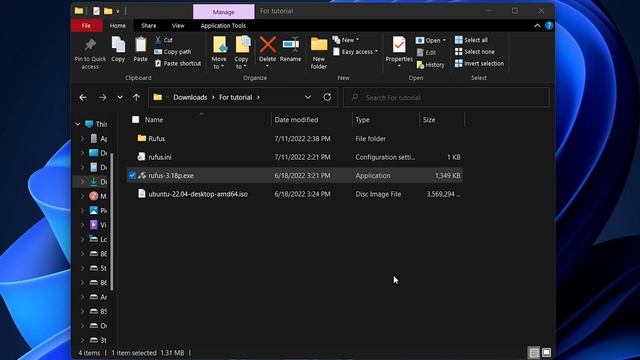Viewport: 640px width, 360px height.
Task: Click For tutorial in address path
Action: click(x=236, y=98)
